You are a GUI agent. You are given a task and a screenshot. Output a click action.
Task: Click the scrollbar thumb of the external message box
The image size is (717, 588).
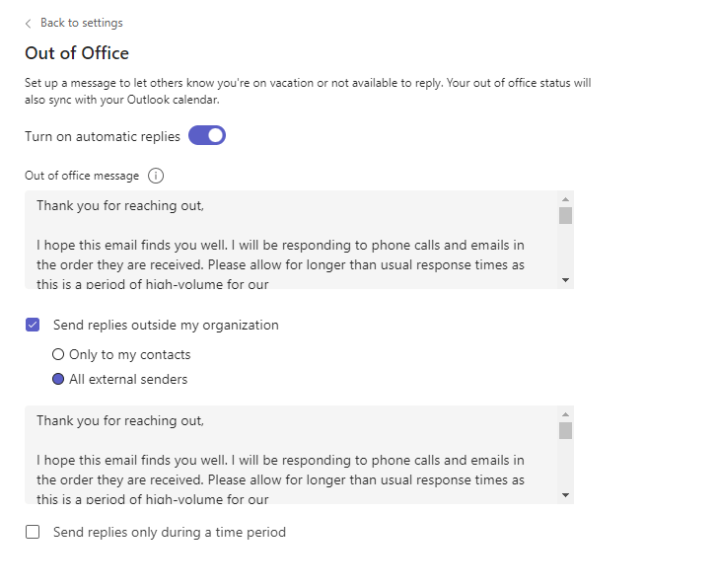(565, 430)
